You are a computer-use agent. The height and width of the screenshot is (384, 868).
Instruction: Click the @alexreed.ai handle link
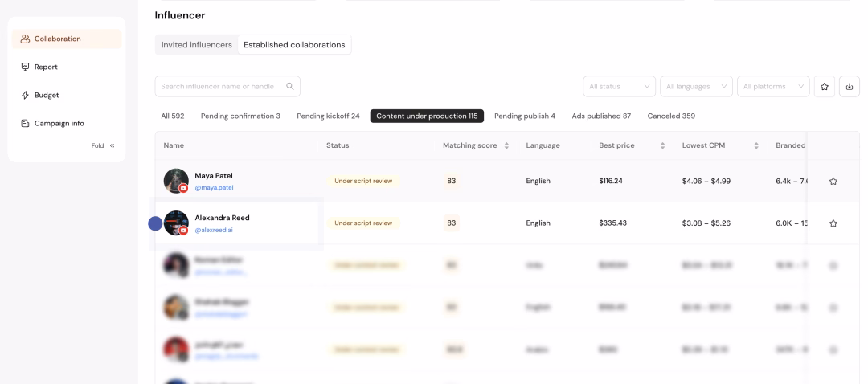(x=214, y=230)
